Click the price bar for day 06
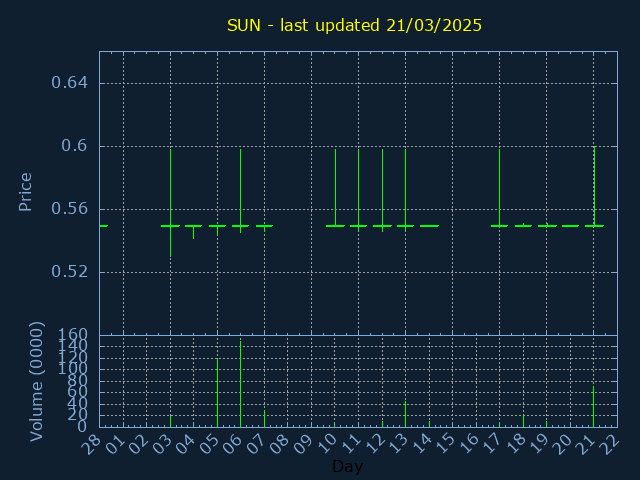The width and height of the screenshot is (640, 480). (x=240, y=191)
